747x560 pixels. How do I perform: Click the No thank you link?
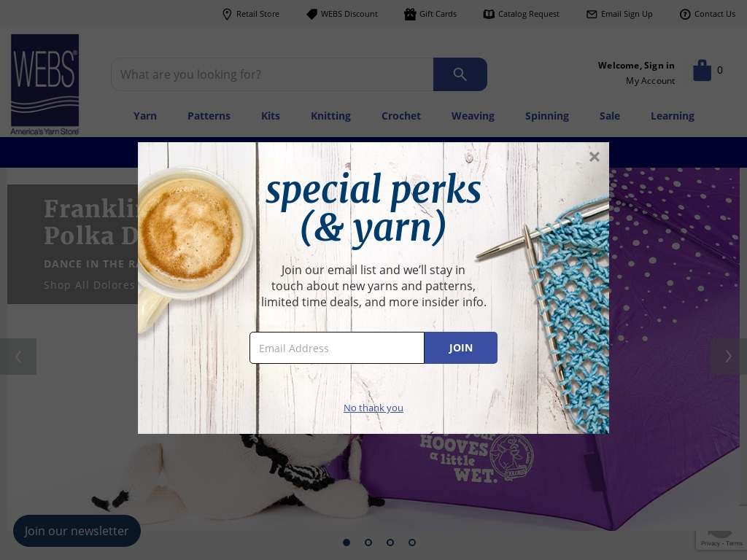point(373,408)
